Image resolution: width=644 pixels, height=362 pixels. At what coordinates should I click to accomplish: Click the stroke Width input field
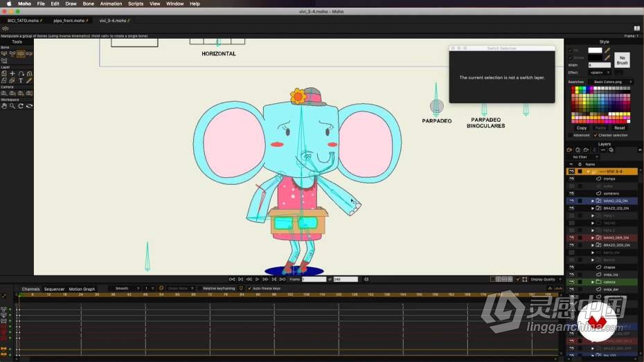599,65
